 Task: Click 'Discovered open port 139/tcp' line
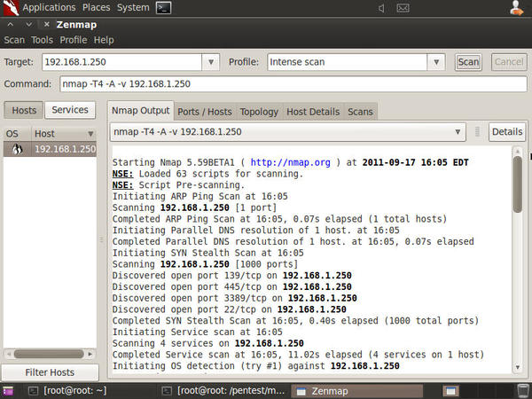click(x=231, y=276)
